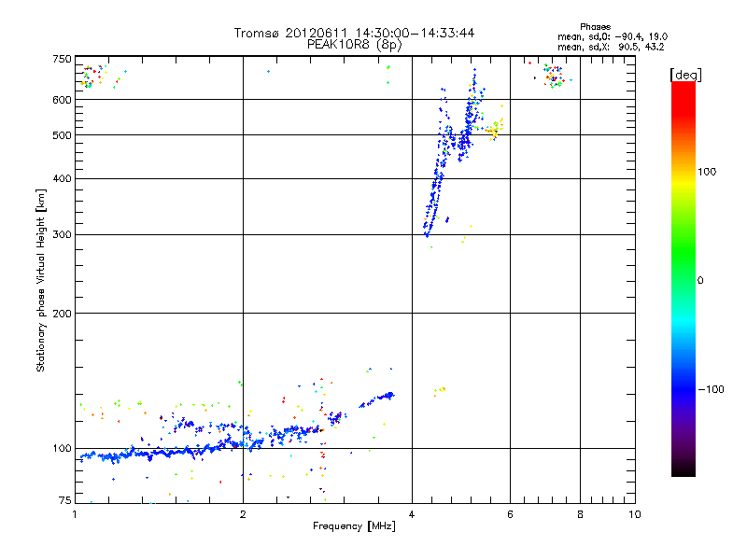Click the mean, sd,O statistics line
The image size is (747, 560).
point(610,36)
